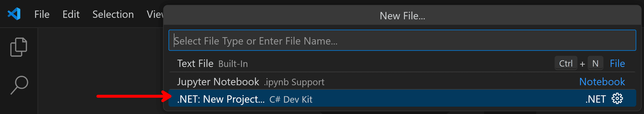Open the Edit menu
The image size is (644, 114).
click(71, 14)
